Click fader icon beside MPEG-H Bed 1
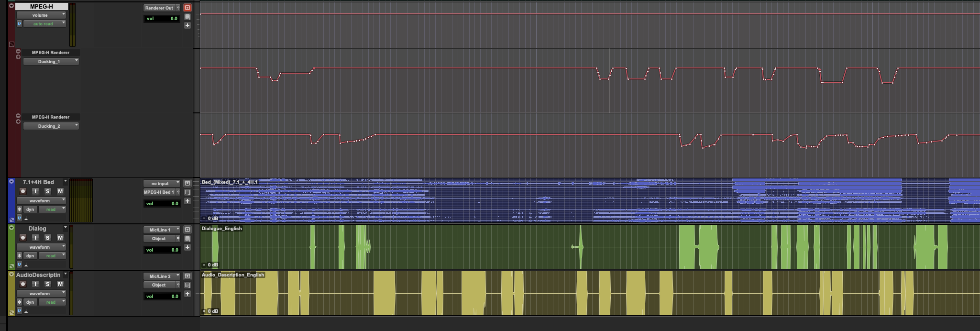Viewport: 980px width, 331px height. [x=178, y=192]
